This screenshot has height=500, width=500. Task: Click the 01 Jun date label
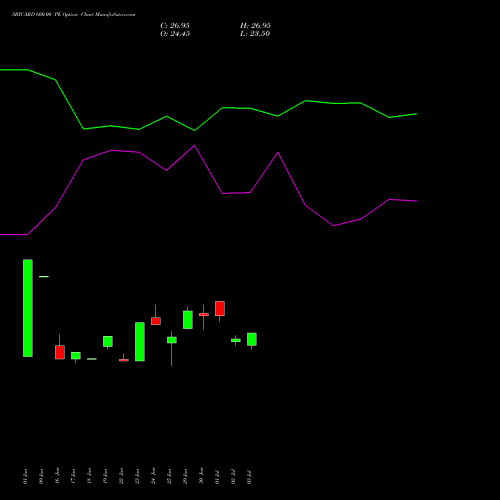tap(26, 476)
